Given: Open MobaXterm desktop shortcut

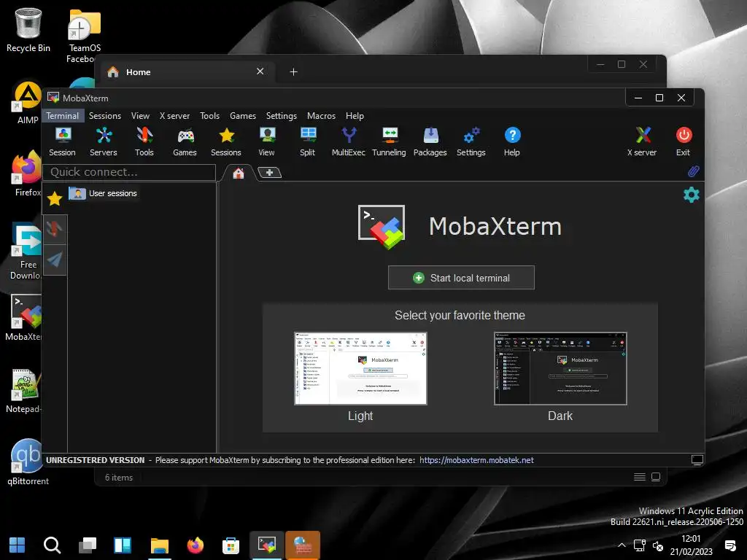Looking at the screenshot, I should (x=25, y=318).
